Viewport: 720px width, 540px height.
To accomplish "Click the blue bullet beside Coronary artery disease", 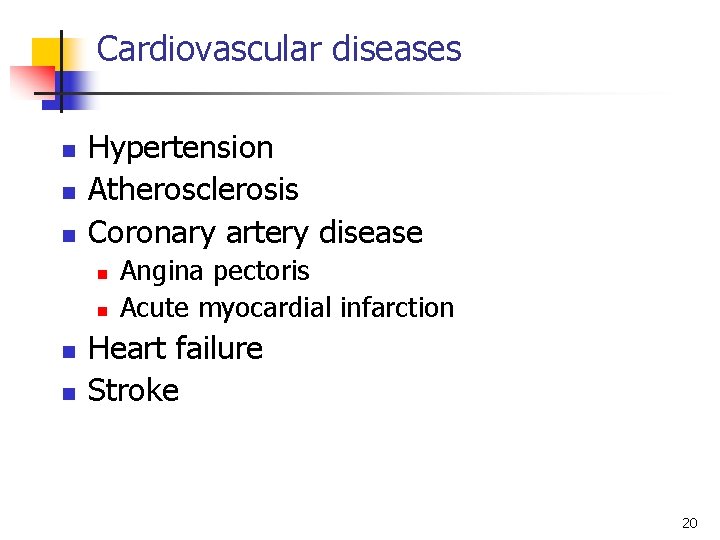I will (69, 236).
